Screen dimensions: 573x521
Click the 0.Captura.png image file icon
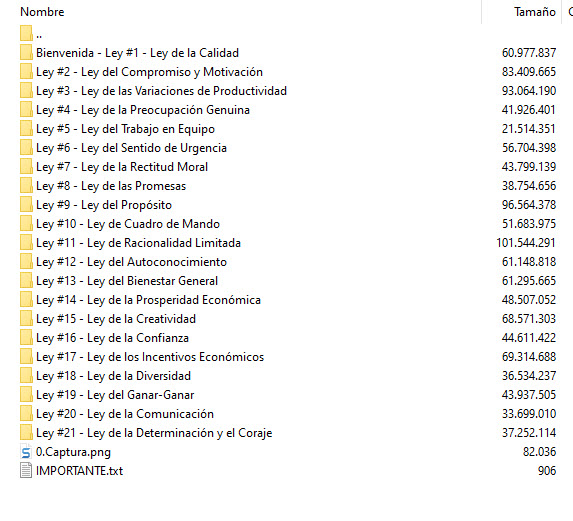(26, 452)
